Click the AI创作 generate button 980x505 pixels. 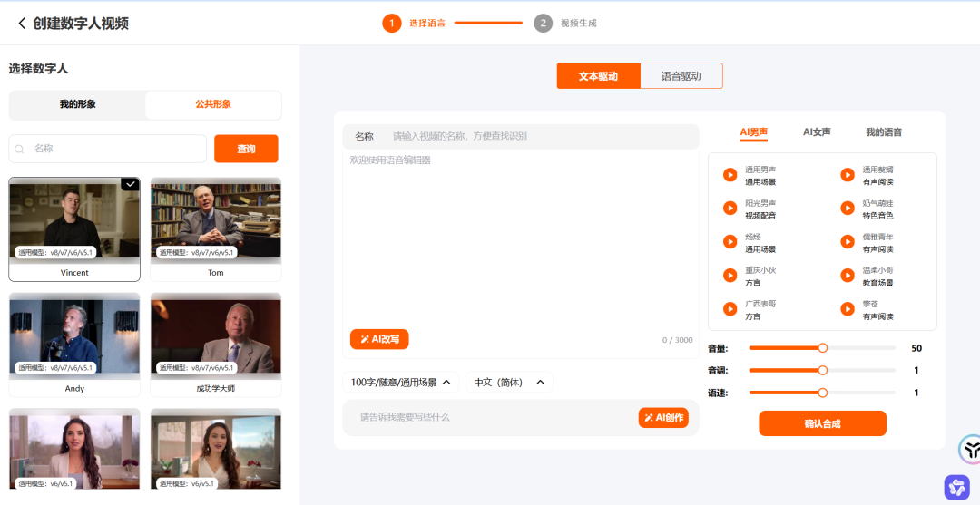pyautogui.click(x=663, y=418)
